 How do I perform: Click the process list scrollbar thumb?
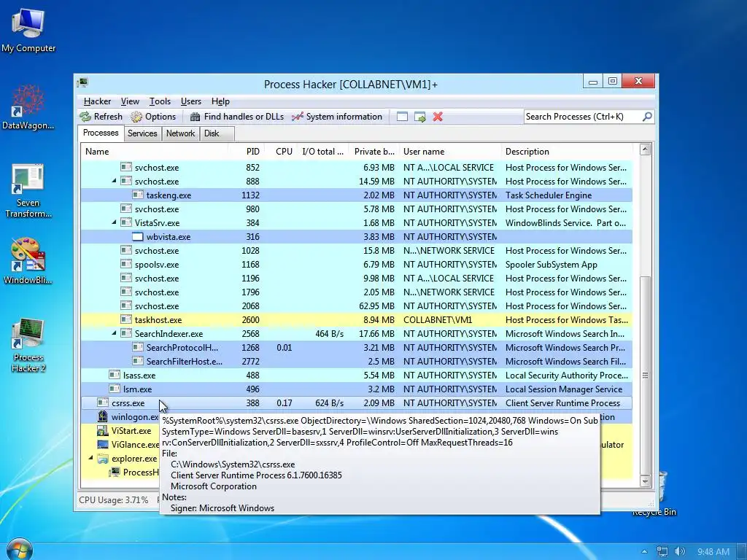(645, 376)
